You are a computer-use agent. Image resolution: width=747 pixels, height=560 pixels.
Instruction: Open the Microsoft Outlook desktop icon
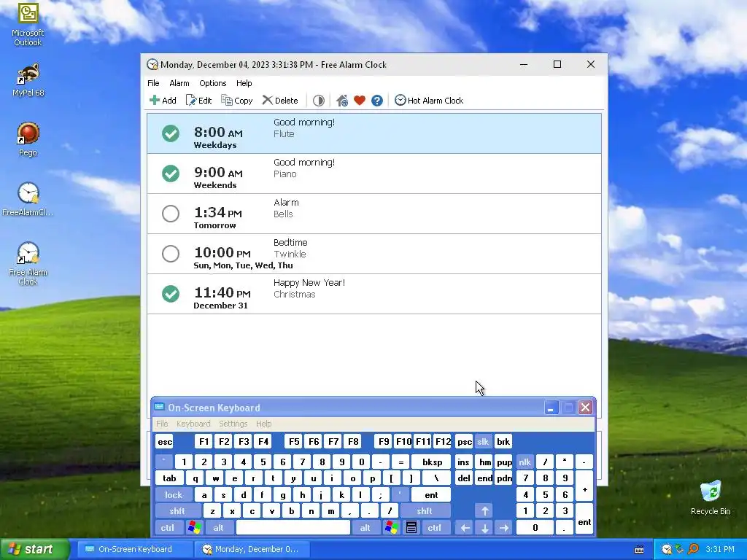click(28, 24)
